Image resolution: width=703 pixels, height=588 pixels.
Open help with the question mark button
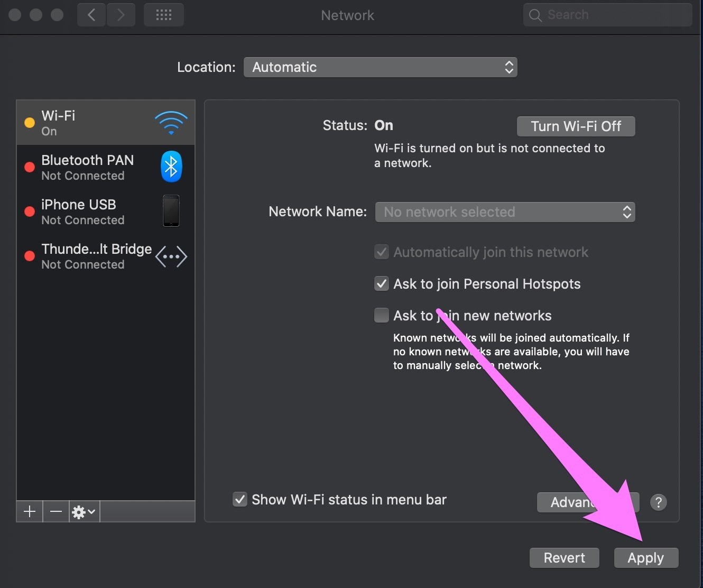coord(658,502)
